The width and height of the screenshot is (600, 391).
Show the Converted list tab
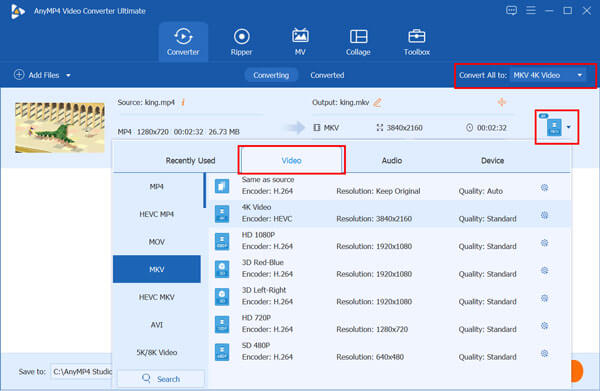tap(327, 75)
